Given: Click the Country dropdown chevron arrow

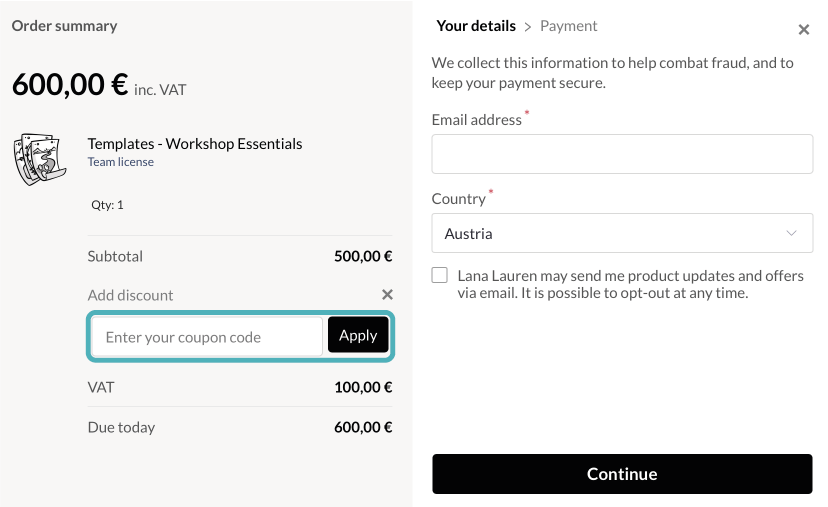Looking at the screenshot, I should (792, 233).
